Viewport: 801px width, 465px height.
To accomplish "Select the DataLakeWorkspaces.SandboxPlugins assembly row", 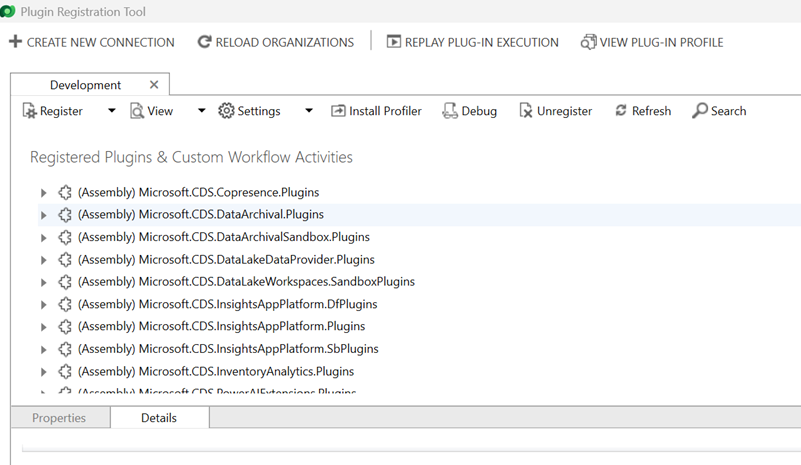I will point(246,281).
